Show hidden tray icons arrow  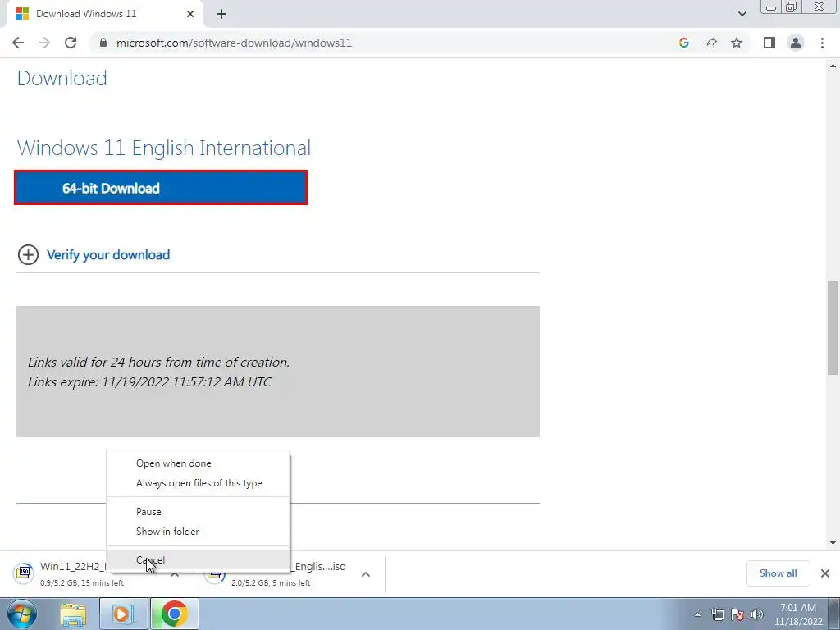[x=697, y=614]
